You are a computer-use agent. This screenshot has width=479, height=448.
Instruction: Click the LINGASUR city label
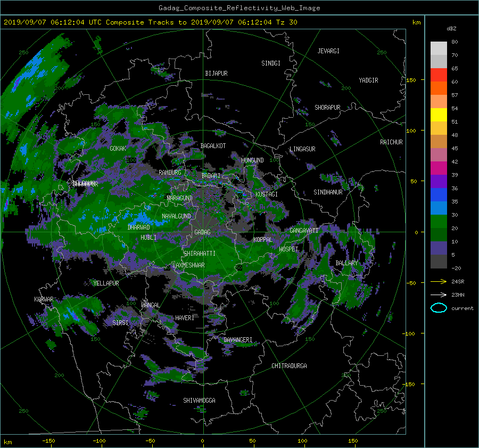(x=302, y=149)
